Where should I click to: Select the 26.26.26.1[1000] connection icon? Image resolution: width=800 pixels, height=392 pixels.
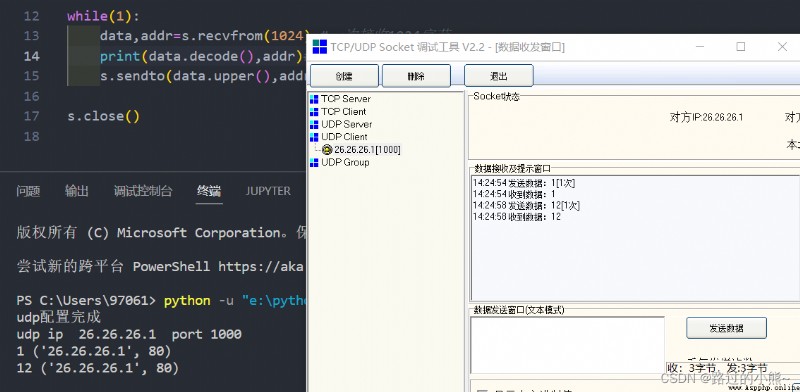(327, 150)
